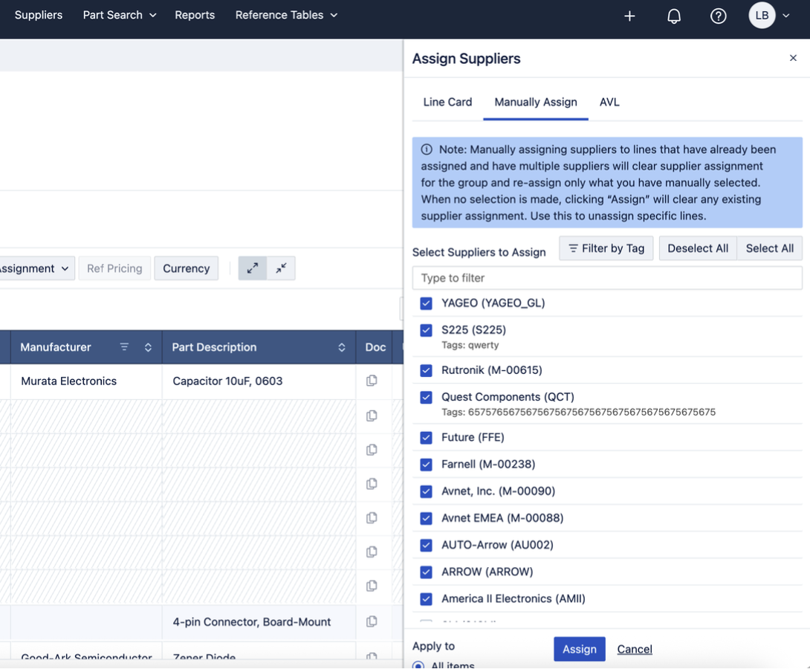The width and height of the screenshot is (810, 672).
Task: Uncheck Avnet, Inc. (M-00090) supplier
Action: 427,491
